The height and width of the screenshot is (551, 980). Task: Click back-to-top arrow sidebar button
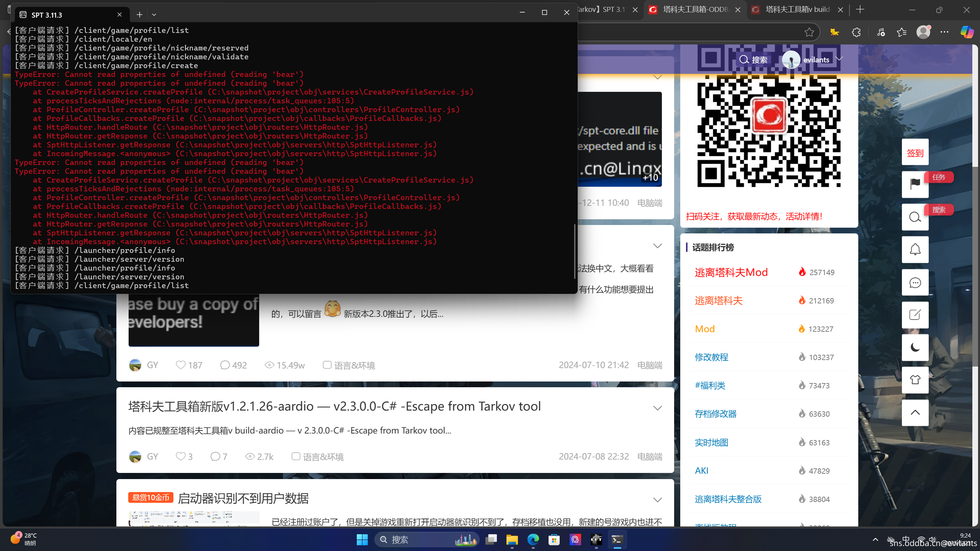(915, 412)
